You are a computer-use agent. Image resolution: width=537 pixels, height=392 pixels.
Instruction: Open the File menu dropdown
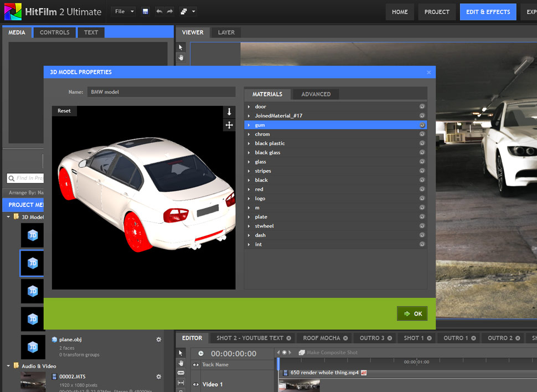(123, 12)
